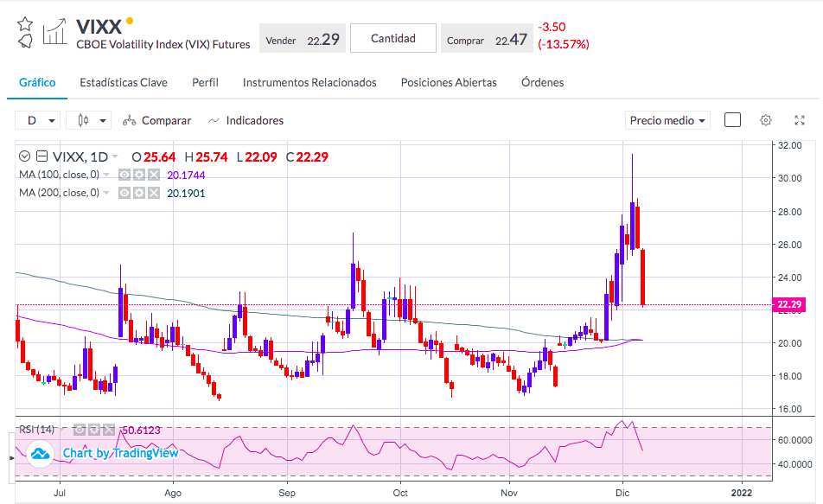Viewport: 823px width, 504px height.
Task: Open the Posiciones Abiertas tab
Action: pyautogui.click(x=448, y=82)
